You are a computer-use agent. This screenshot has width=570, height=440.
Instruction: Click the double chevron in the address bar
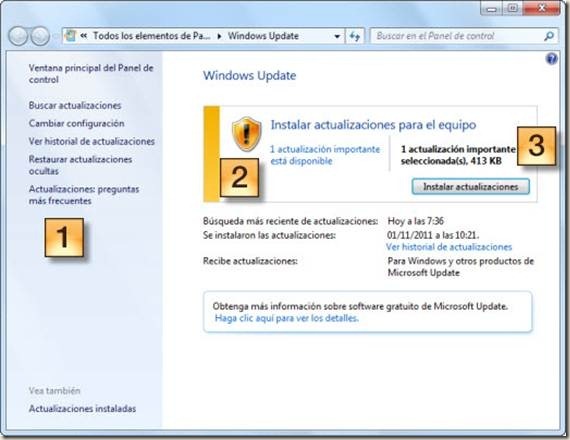pos(84,36)
